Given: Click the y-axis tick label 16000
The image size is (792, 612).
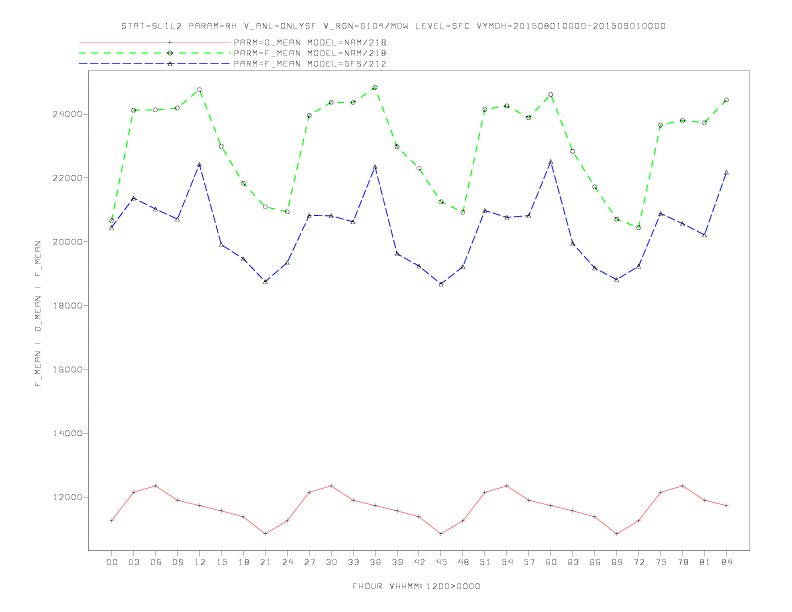Looking at the screenshot, I should pyautogui.click(x=67, y=370).
